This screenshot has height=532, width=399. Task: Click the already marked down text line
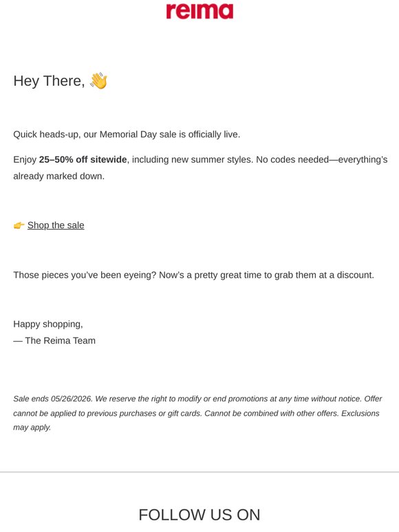tap(58, 176)
